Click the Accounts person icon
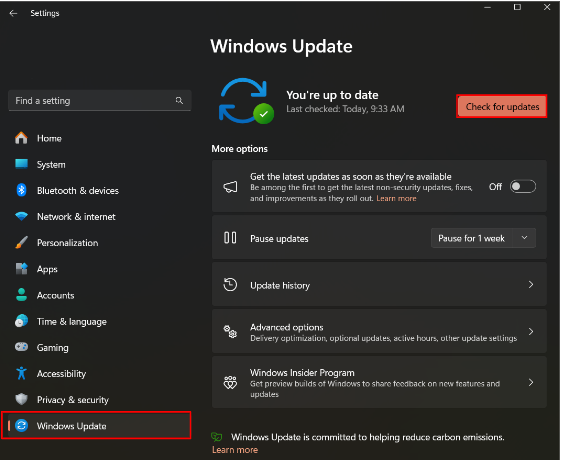This screenshot has width=561, height=460. pyautogui.click(x=21, y=295)
